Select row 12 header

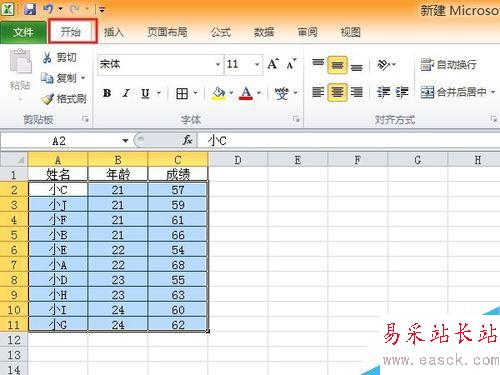click(14, 340)
